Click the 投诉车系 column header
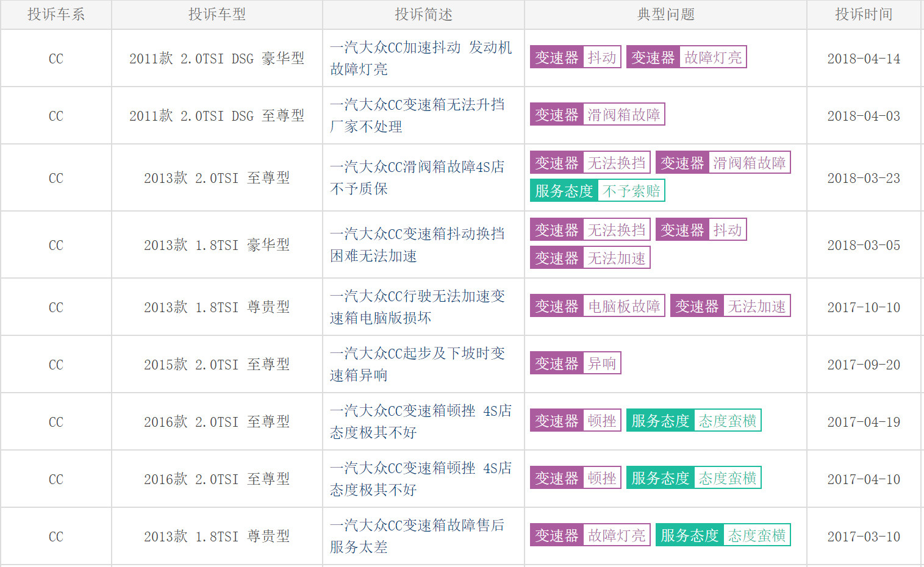The image size is (924, 567). point(56,15)
